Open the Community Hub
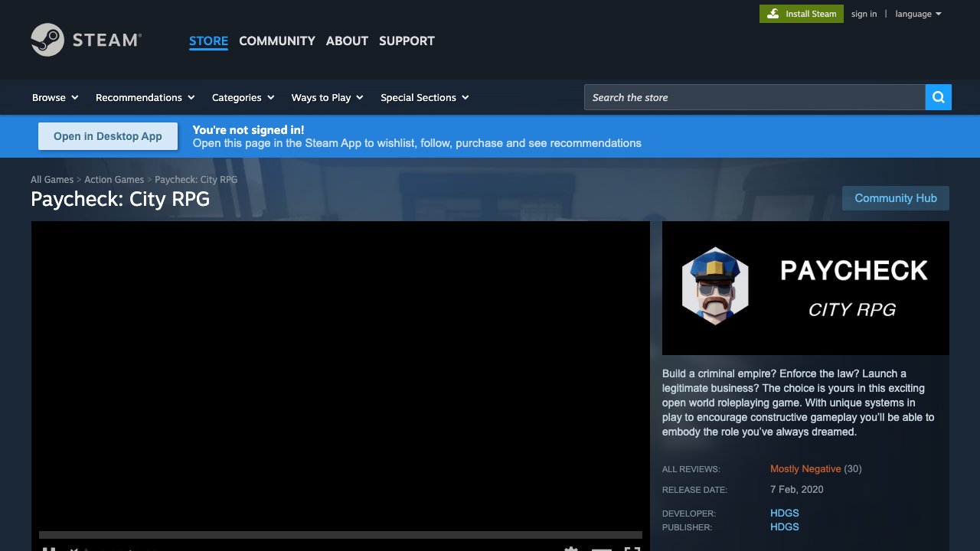Viewport: 980px width, 551px height. (895, 198)
